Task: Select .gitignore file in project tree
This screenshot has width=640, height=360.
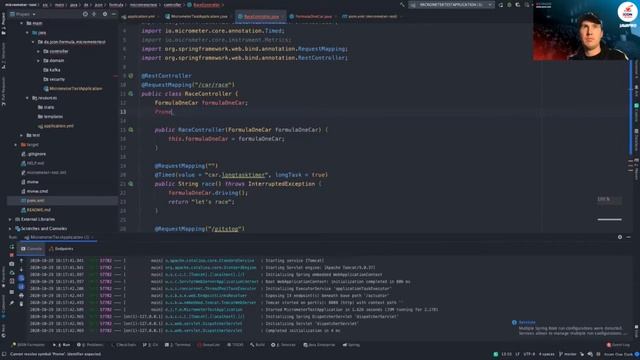Action: [x=33, y=154]
